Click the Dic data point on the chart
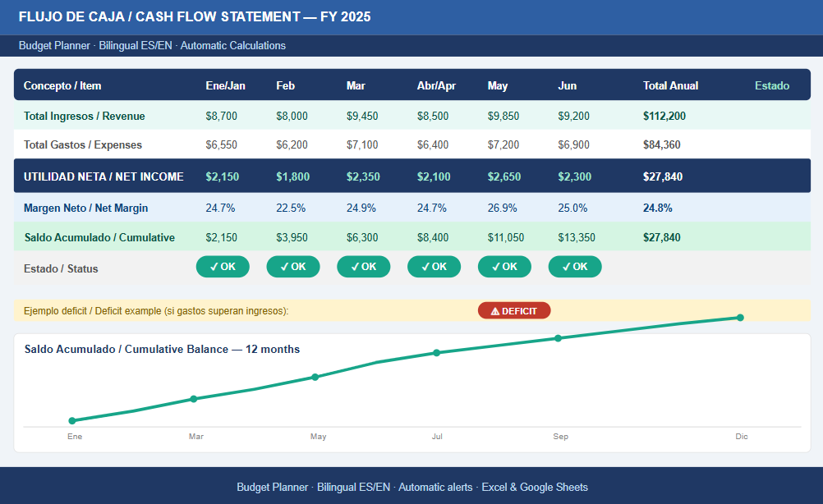The height and width of the screenshot is (504, 823). click(740, 318)
